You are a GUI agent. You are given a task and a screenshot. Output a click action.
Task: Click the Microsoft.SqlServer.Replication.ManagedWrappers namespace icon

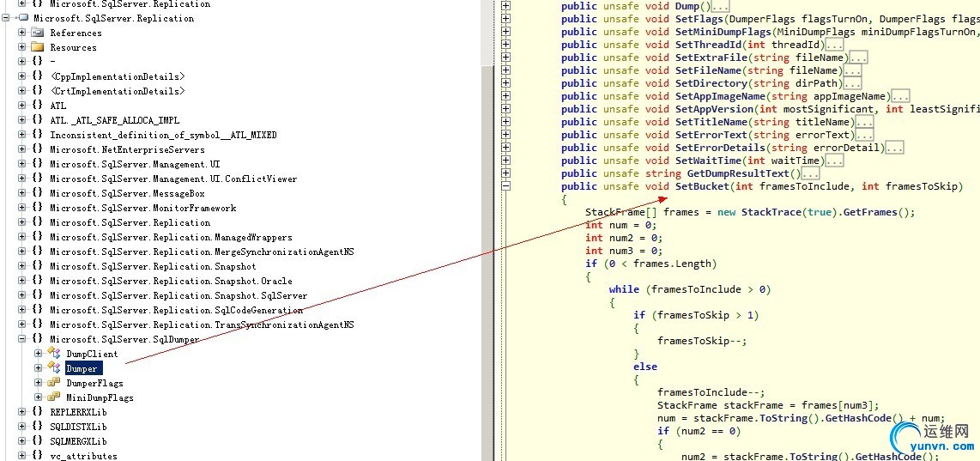(x=38, y=237)
